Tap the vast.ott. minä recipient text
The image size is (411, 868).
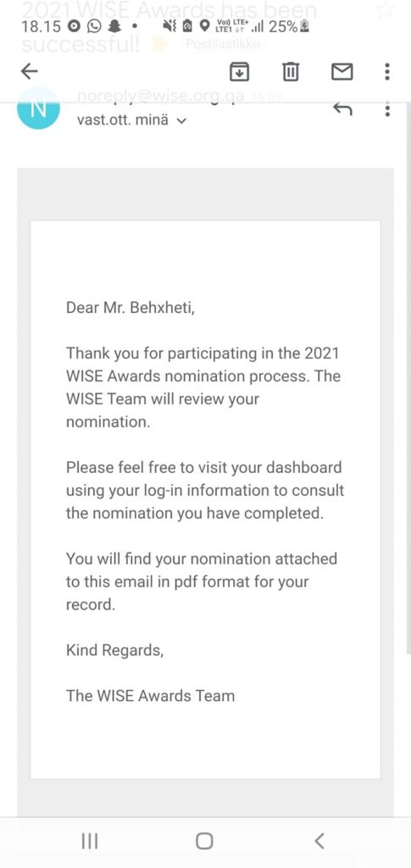(x=123, y=120)
